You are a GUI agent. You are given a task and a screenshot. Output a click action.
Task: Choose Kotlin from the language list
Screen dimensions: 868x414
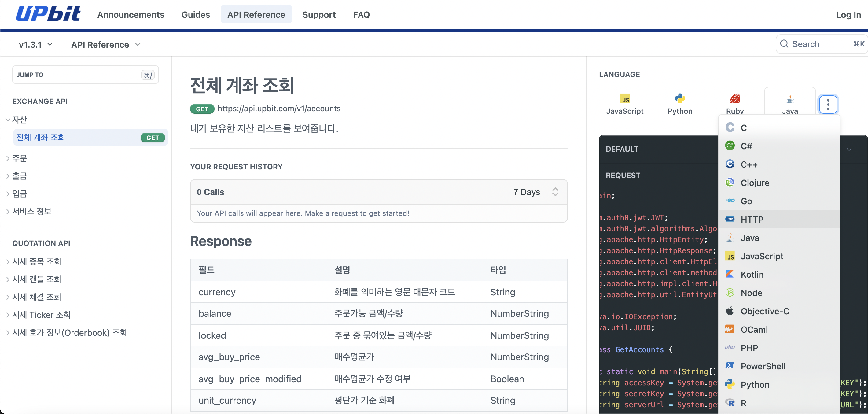752,275
